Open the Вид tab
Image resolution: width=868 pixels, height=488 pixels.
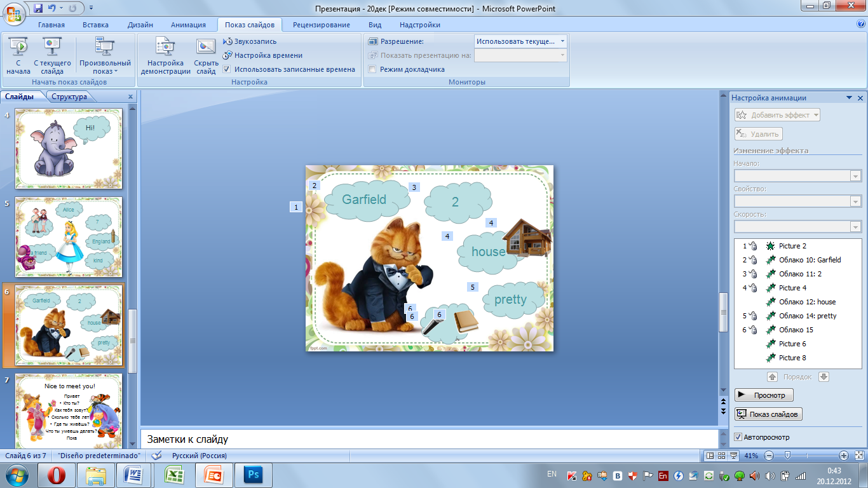(x=375, y=25)
